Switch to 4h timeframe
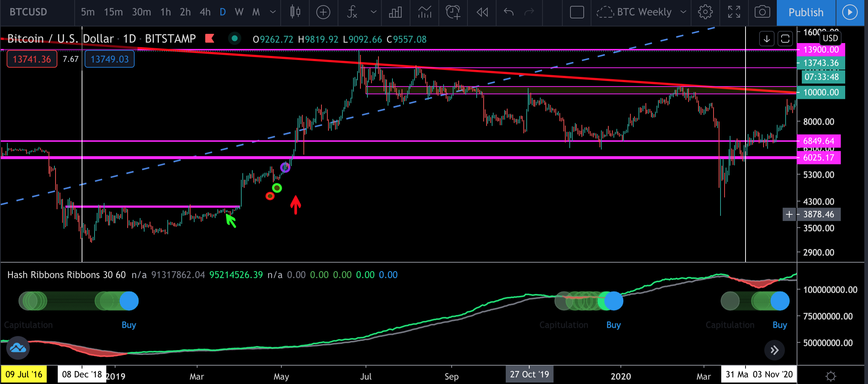This screenshot has height=384, width=868. [x=205, y=12]
